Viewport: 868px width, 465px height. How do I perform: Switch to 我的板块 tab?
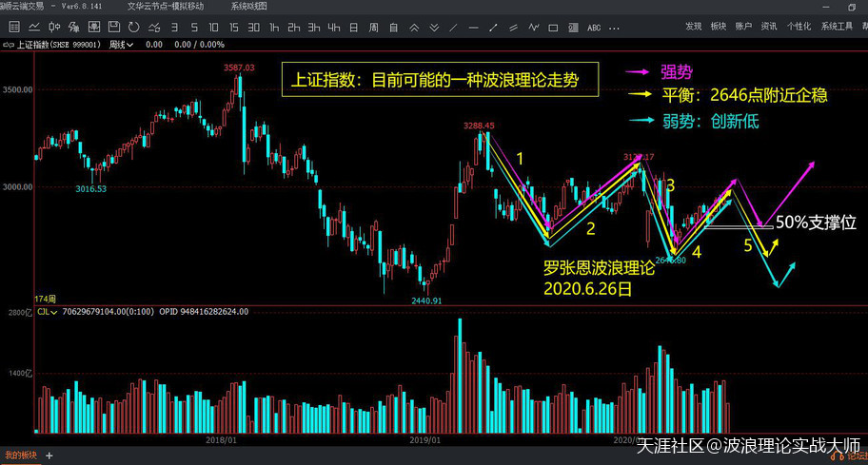pos(20,456)
